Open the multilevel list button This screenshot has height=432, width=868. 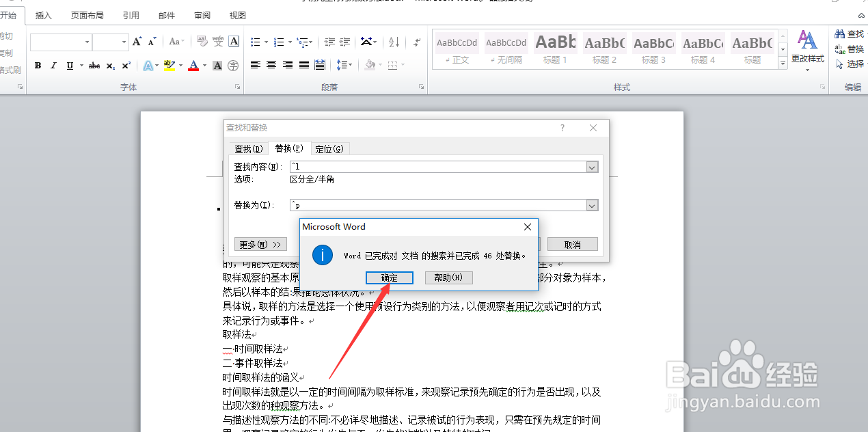(303, 42)
